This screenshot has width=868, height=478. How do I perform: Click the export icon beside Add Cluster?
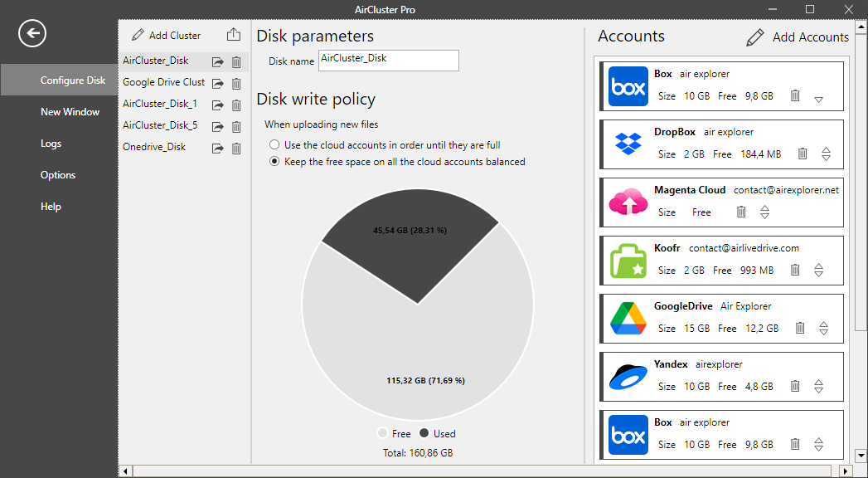click(234, 35)
